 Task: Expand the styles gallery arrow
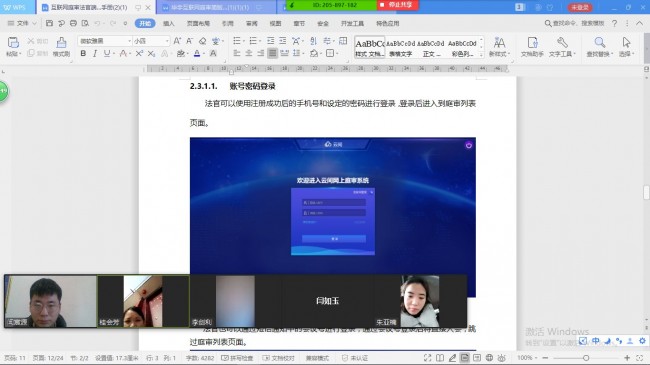click(481, 54)
